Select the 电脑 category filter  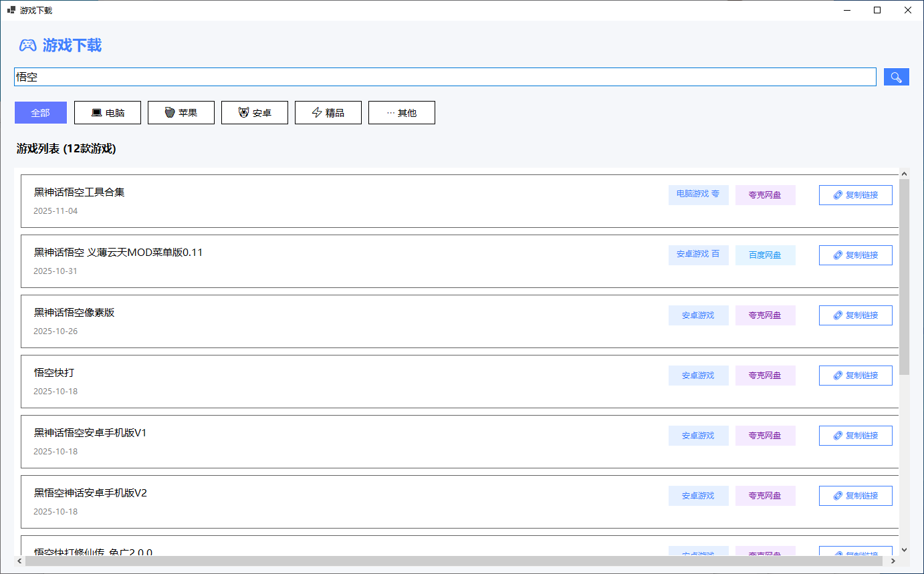click(x=108, y=113)
